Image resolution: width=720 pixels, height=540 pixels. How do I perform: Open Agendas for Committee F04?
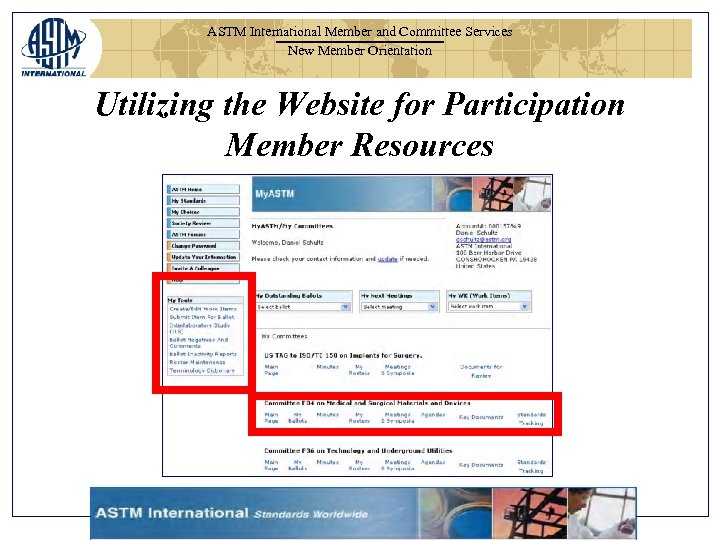(433, 415)
